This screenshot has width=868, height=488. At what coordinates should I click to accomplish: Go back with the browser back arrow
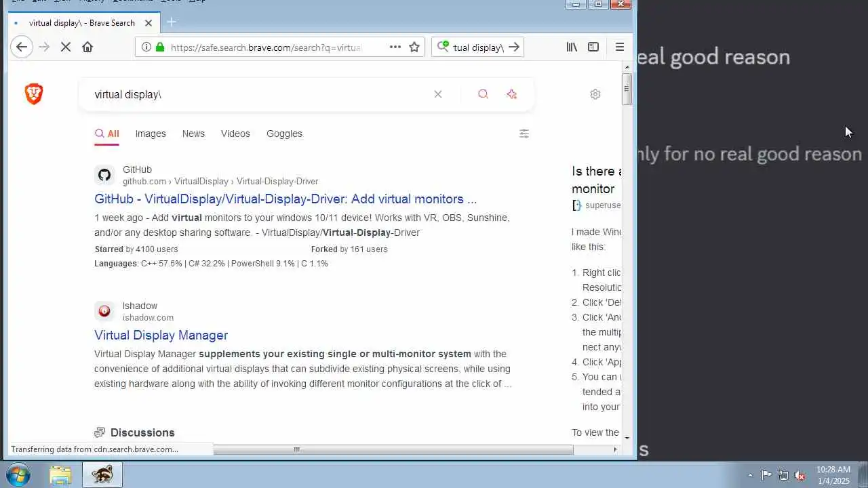click(22, 47)
